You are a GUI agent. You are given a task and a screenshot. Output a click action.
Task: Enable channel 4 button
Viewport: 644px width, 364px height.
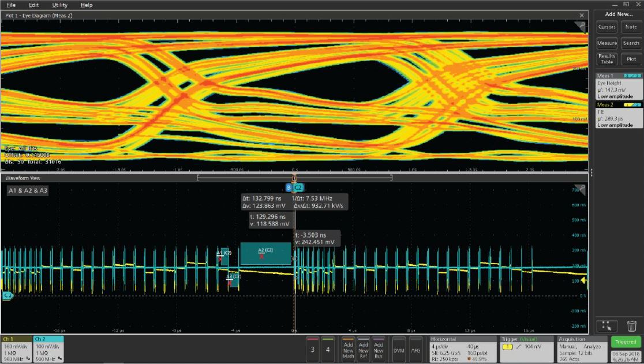(x=328, y=348)
